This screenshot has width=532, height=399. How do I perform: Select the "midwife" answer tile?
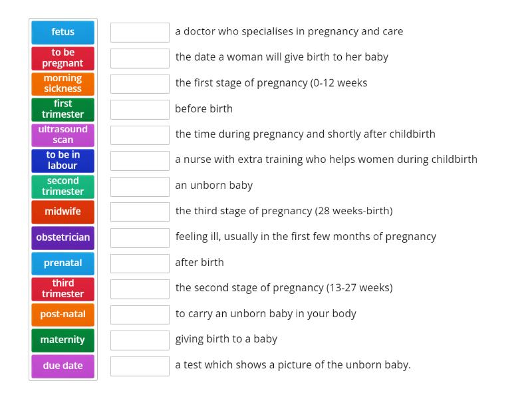point(63,211)
